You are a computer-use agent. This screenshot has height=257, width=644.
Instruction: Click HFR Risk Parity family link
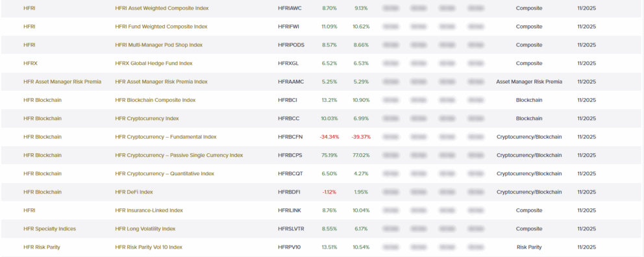(42, 247)
